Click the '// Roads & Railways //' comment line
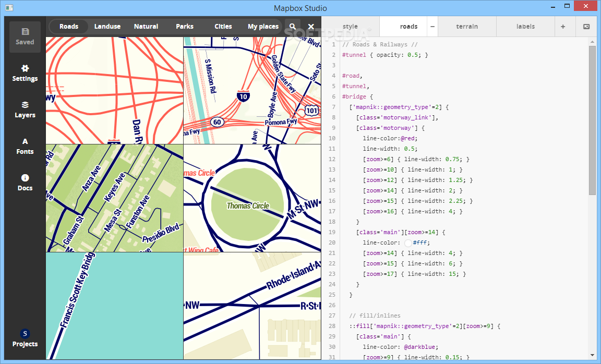601x364 pixels. (380, 44)
